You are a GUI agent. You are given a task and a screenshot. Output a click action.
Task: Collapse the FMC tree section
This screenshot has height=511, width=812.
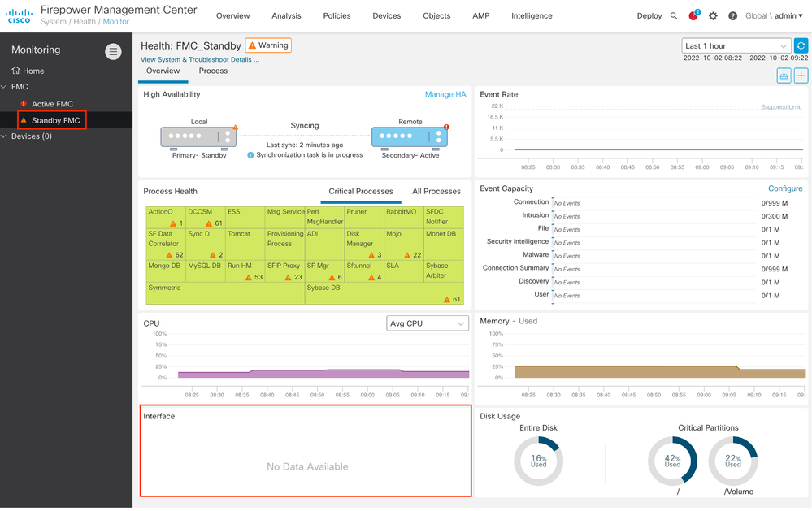[3, 86]
